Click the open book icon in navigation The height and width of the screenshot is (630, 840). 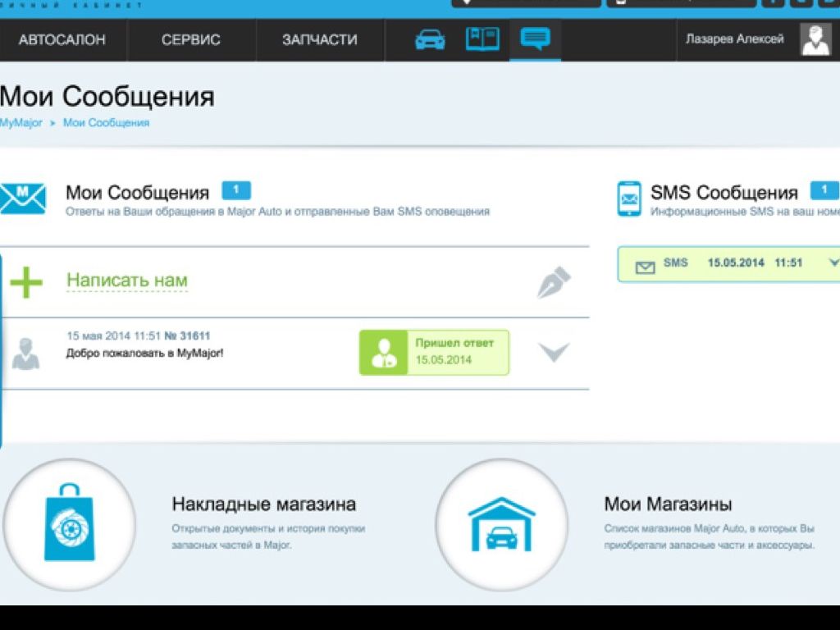tap(482, 39)
